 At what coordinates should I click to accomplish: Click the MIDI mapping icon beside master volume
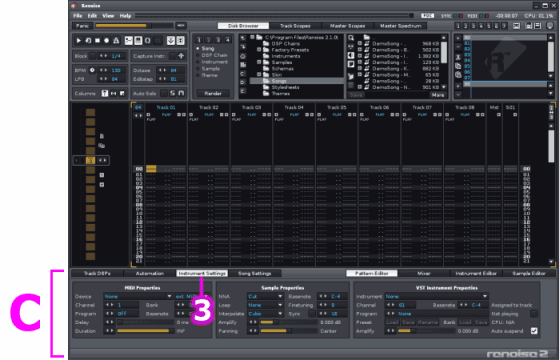click(181, 26)
